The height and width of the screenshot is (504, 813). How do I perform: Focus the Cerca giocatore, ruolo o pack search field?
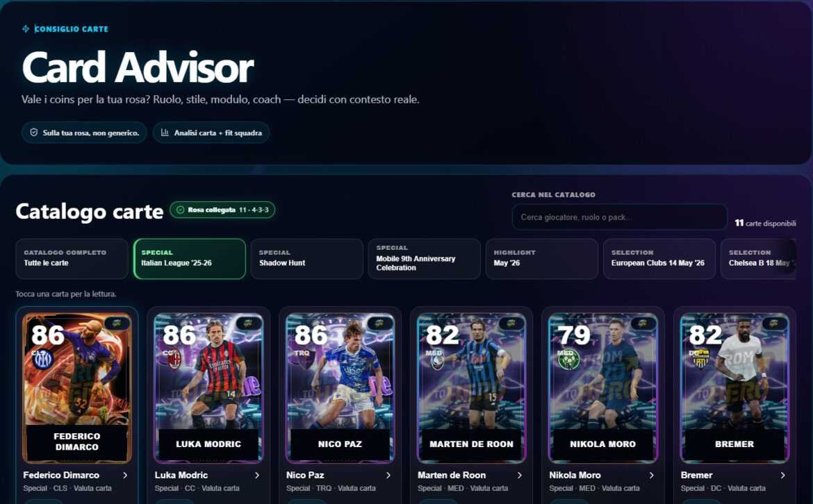[620, 217]
